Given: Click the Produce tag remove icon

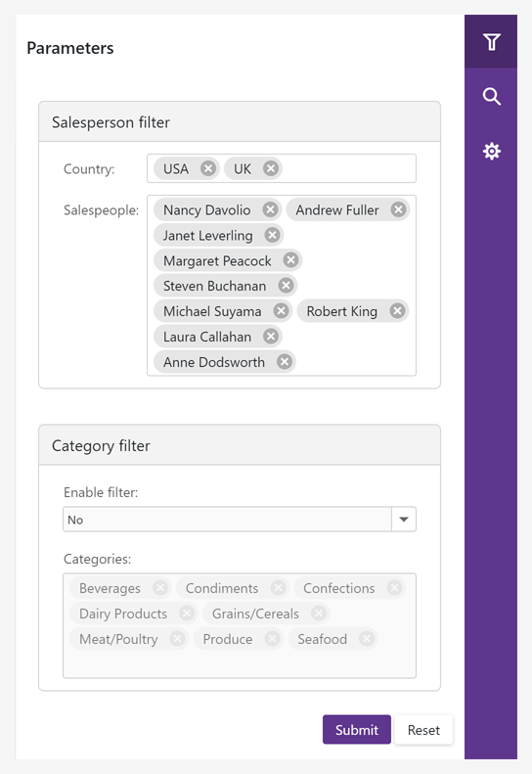Looking at the screenshot, I should point(272,639).
